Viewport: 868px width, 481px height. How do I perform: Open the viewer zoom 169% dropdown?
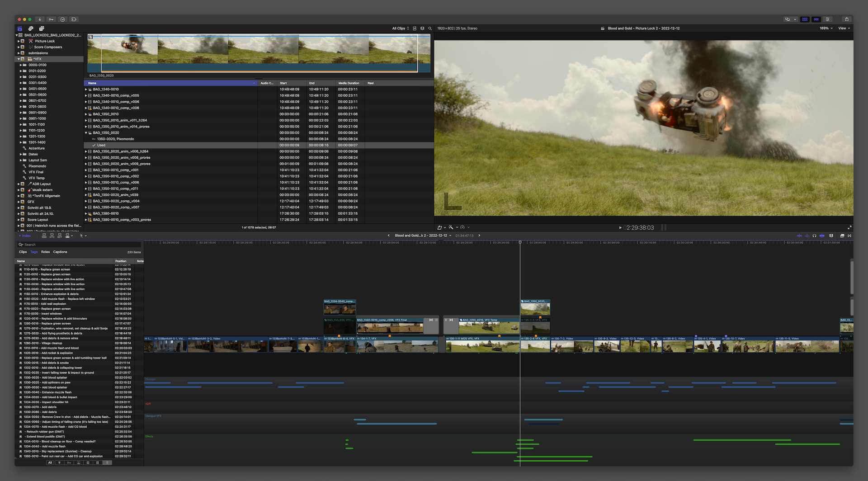click(x=826, y=28)
